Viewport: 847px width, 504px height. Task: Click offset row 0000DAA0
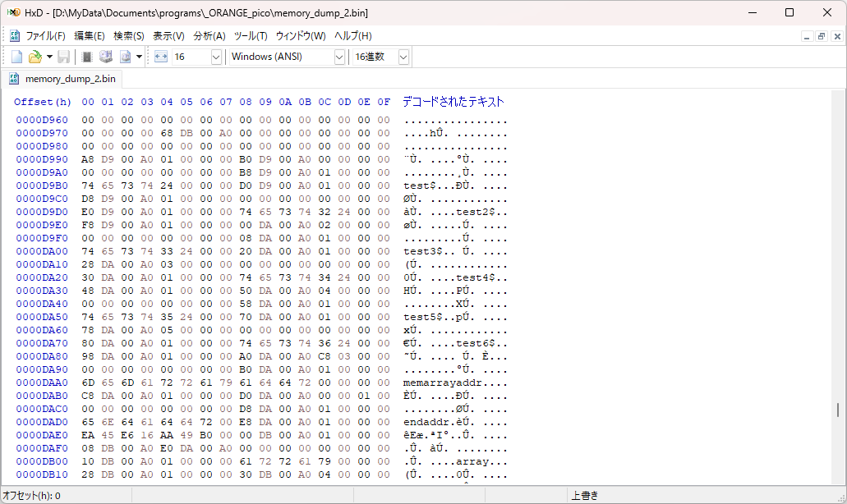(42, 383)
